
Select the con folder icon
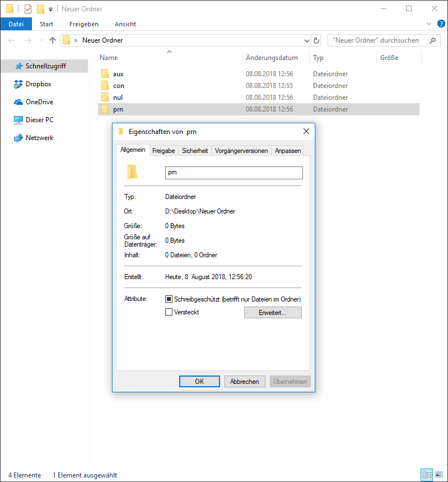point(105,85)
